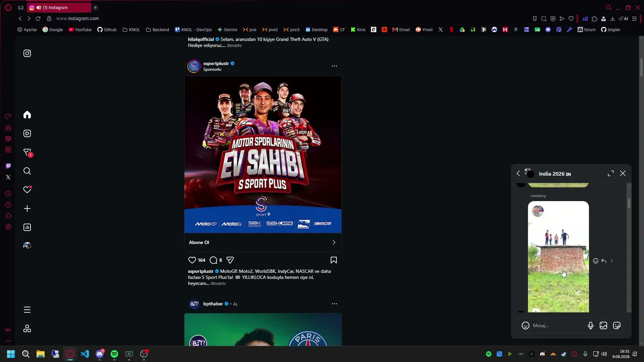
Task: Open comments on ssportplustr post
Action: coord(213,260)
